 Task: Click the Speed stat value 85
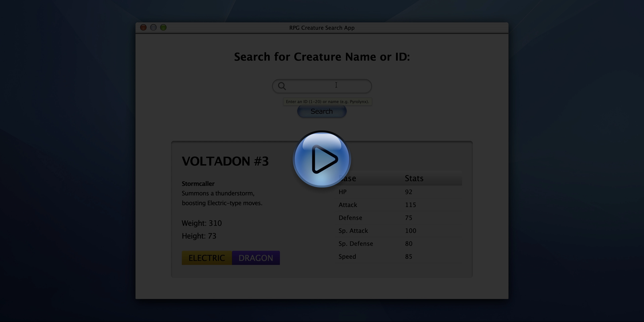(409, 256)
